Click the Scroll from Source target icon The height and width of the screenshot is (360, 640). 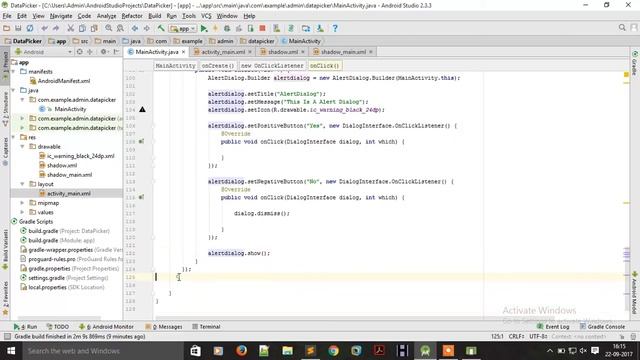(x=80, y=52)
